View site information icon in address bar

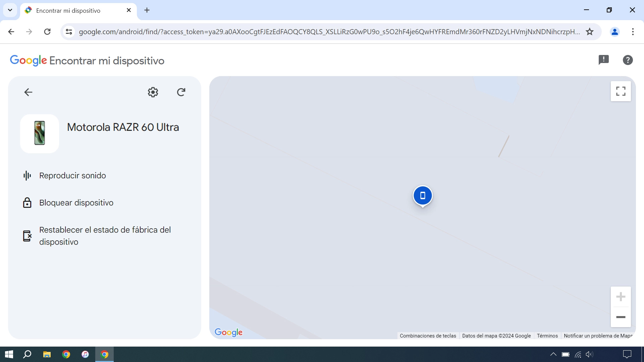pyautogui.click(x=69, y=32)
